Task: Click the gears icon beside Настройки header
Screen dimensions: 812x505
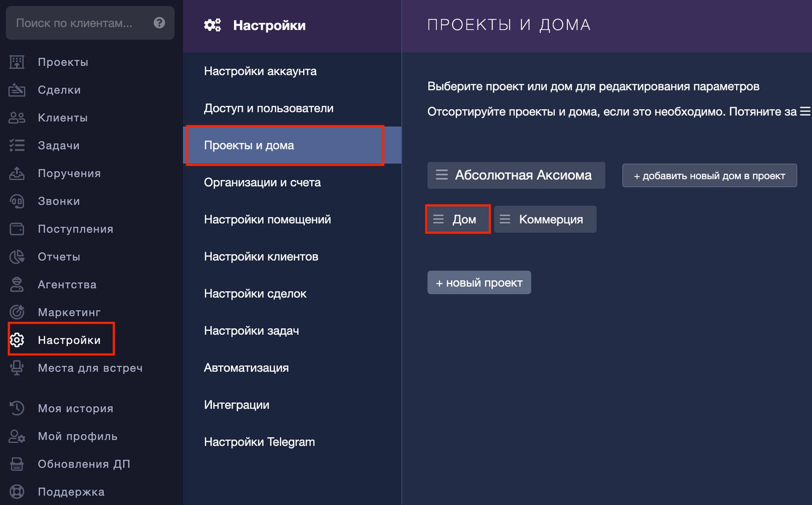Action: pyautogui.click(x=212, y=25)
